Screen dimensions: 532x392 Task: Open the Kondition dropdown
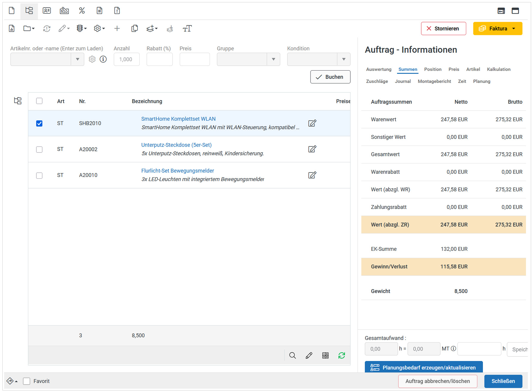(344, 59)
